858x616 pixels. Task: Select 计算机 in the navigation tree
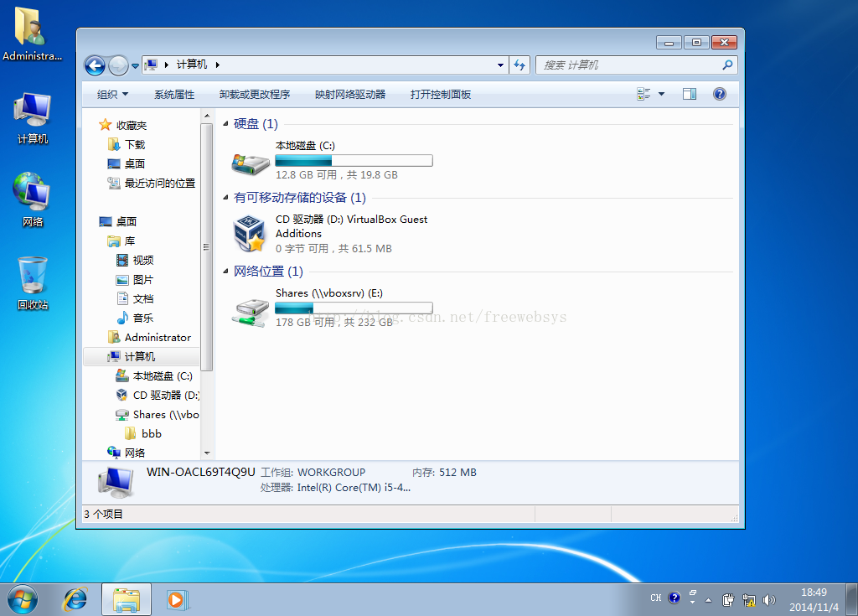click(140, 356)
